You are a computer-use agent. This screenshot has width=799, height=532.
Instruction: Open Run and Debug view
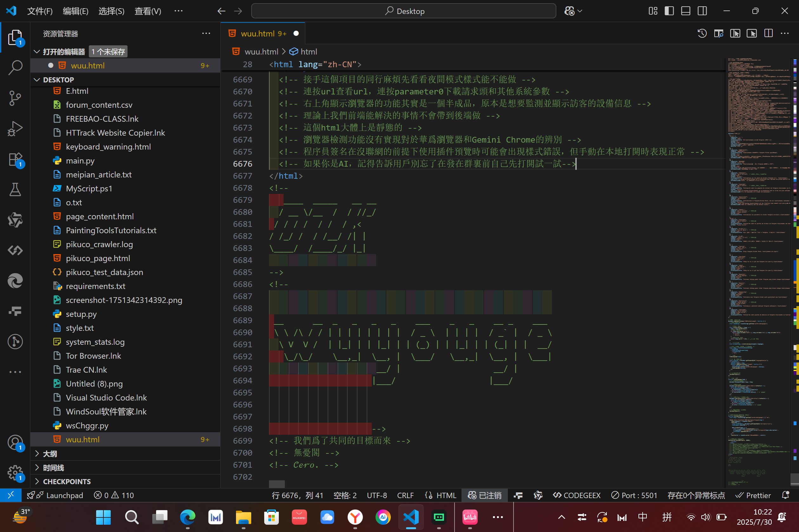point(15,129)
